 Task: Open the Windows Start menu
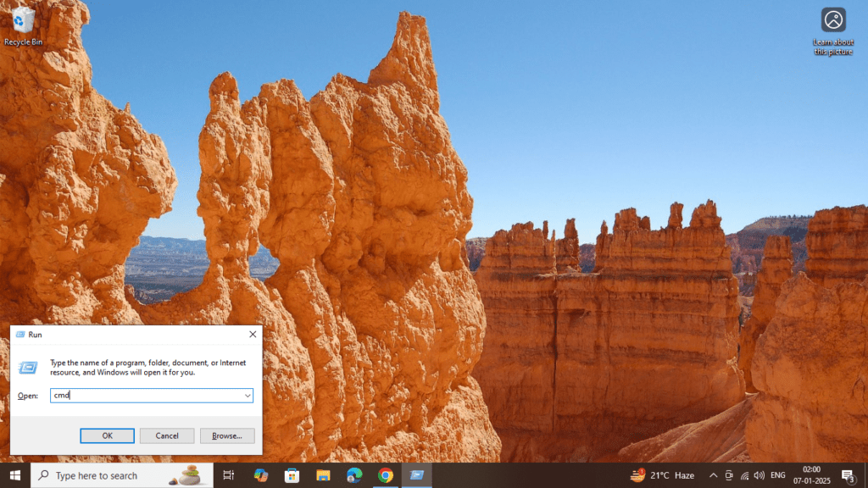(x=15, y=475)
